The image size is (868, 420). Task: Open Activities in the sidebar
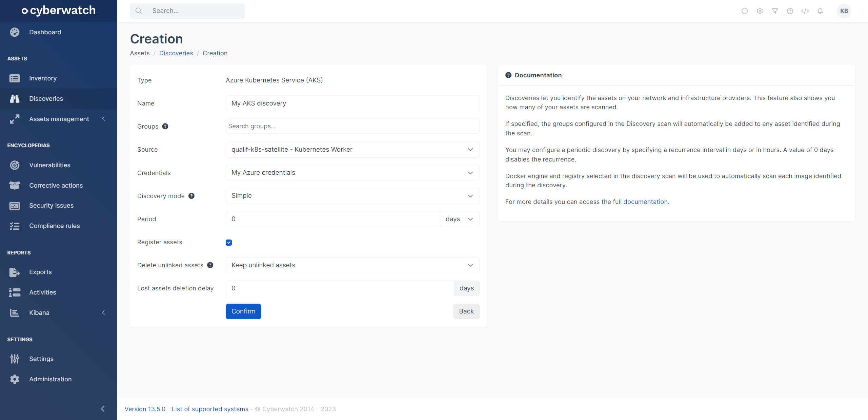pyautogui.click(x=59, y=292)
